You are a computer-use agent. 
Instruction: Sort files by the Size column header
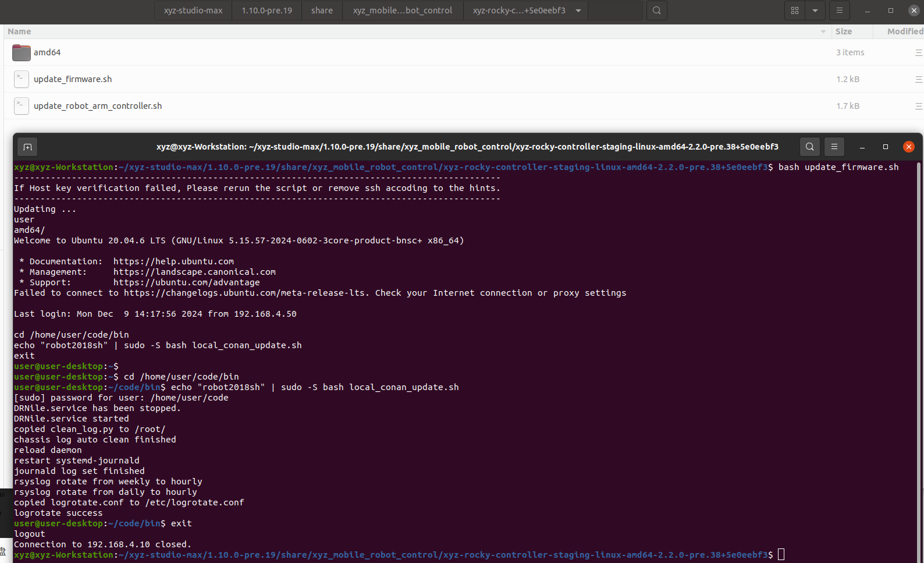[843, 31]
